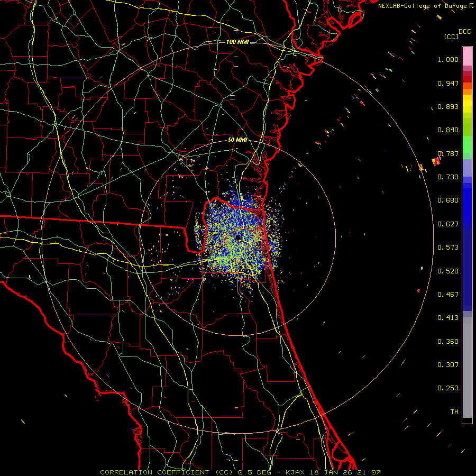Click the 0.307 legend value
476x476 pixels.
(x=448, y=365)
